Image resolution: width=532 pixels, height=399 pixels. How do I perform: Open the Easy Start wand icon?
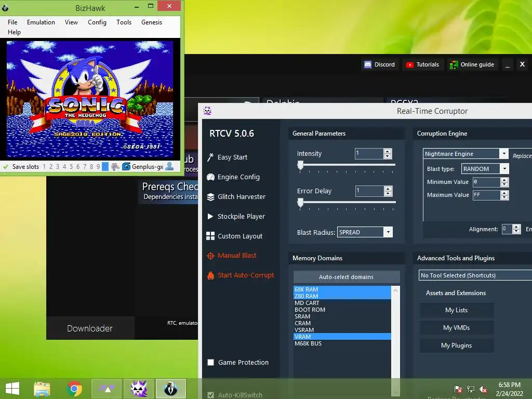point(210,157)
